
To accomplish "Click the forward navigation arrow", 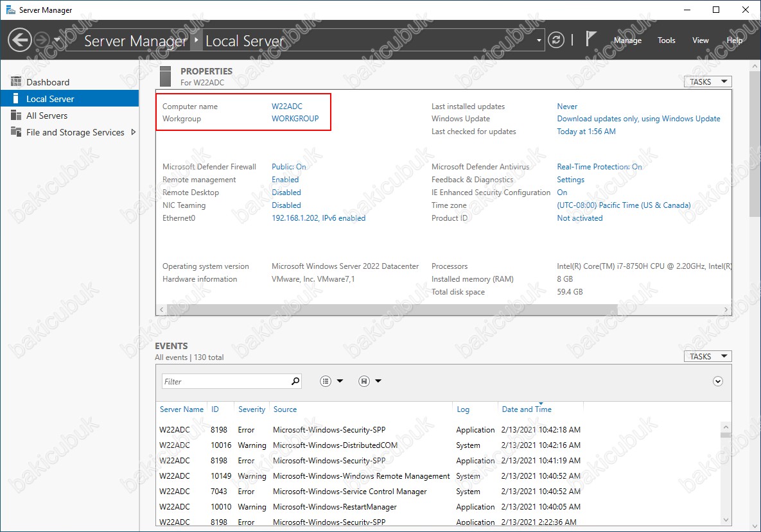I will pyautogui.click(x=43, y=40).
